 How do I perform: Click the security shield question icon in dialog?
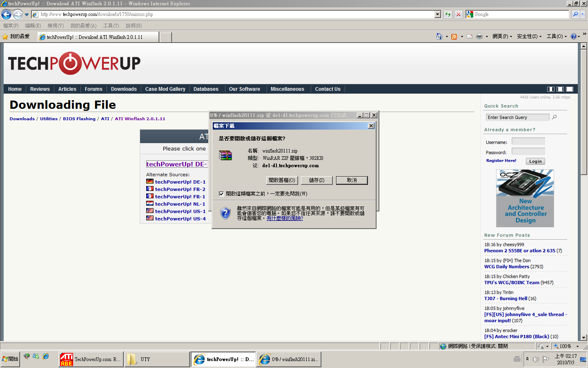click(225, 213)
